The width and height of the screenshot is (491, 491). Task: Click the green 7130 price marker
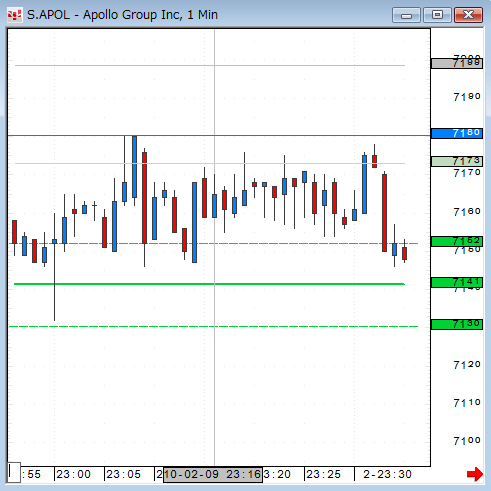(x=457, y=324)
